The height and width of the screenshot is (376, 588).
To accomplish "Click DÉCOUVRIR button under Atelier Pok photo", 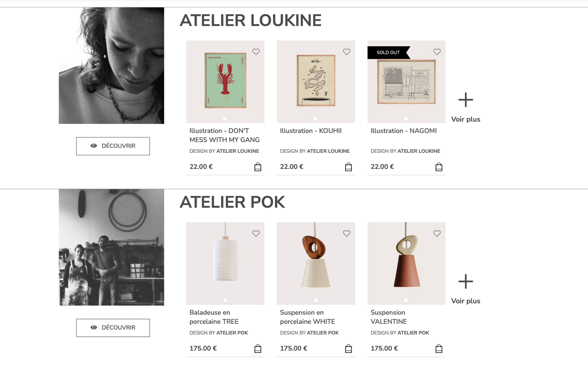I will point(113,328).
